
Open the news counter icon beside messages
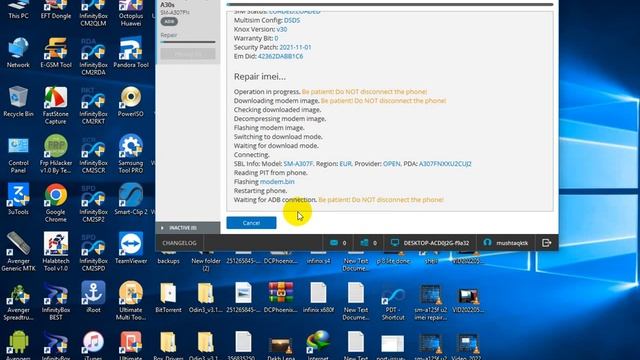(364, 243)
